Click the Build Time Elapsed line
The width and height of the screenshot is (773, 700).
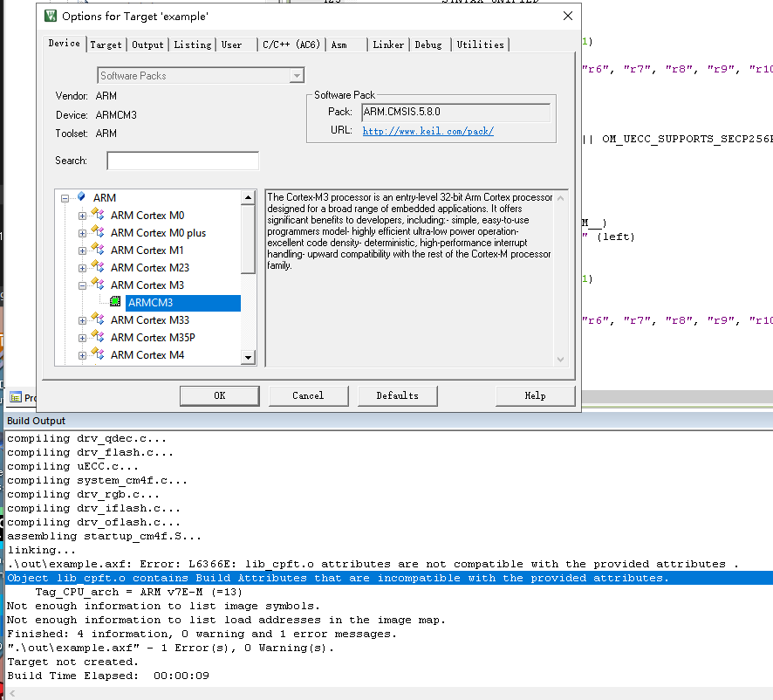[x=108, y=676]
